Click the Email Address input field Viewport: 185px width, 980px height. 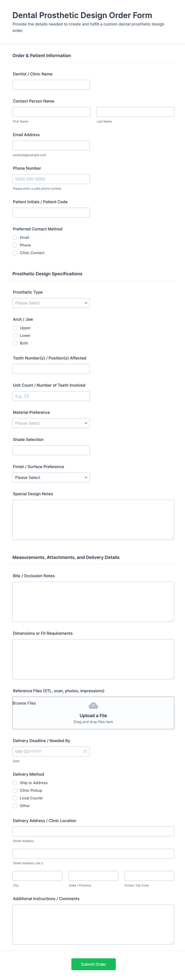[x=51, y=145]
